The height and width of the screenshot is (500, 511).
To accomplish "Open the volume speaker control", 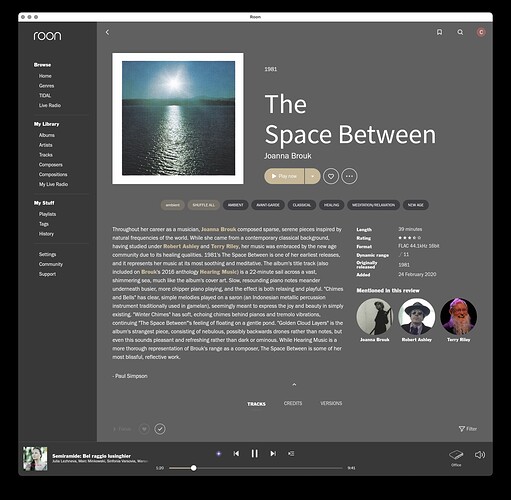I will point(480,455).
